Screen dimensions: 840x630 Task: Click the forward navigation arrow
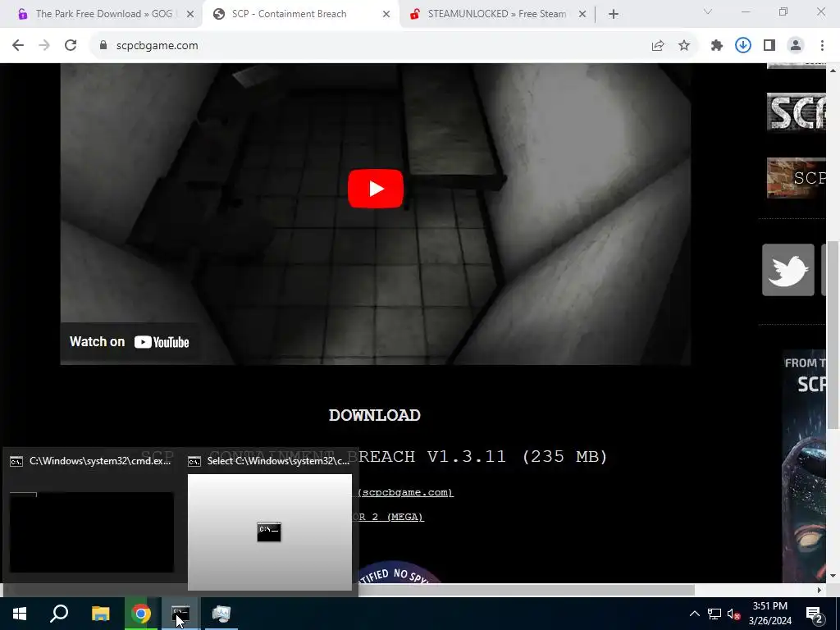pyautogui.click(x=44, y=46)
